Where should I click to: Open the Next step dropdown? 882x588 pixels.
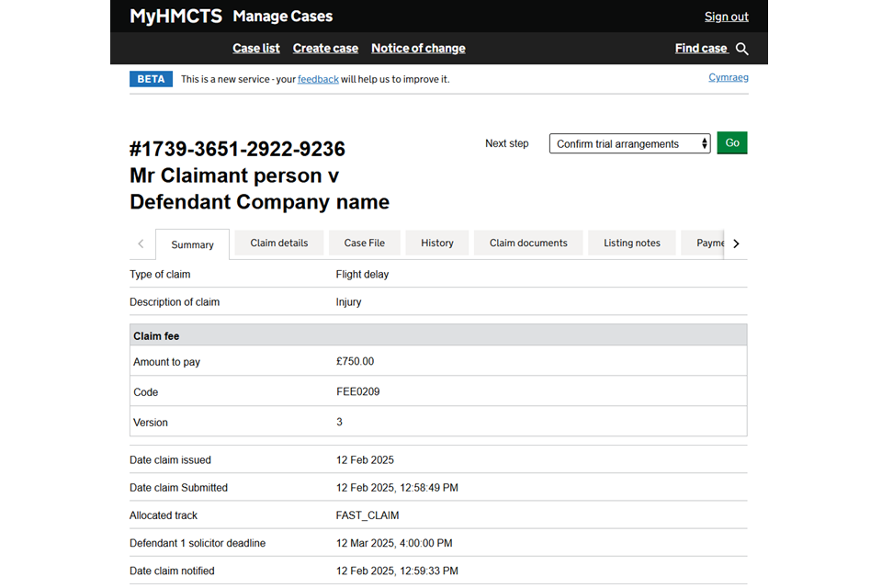(x=629, y=143)
